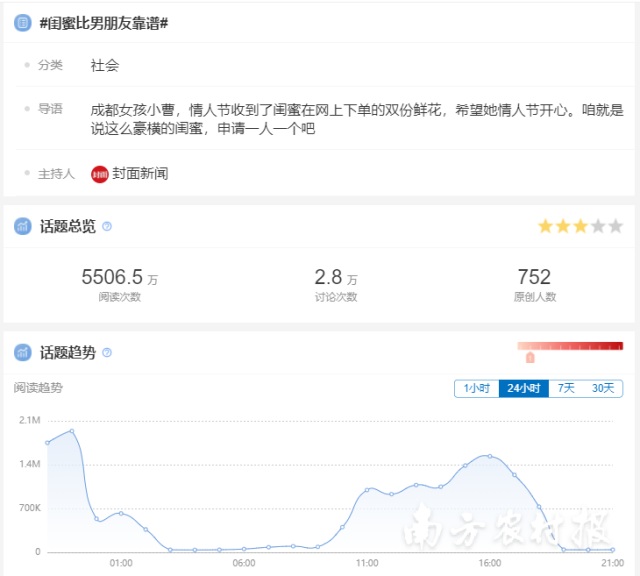Screen dimensions: 640x576
Task: Click the chart peak data point near 2.1M
Action: tap(72, 431)
